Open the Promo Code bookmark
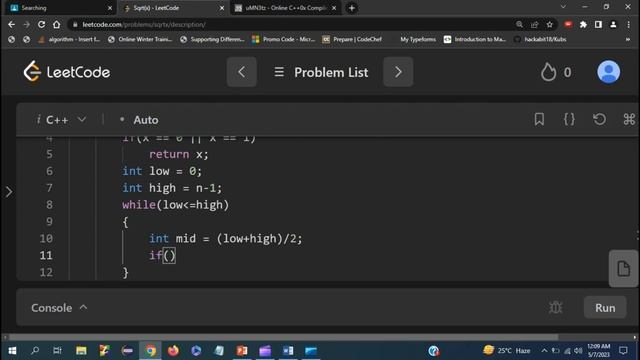 coord(284,39)
